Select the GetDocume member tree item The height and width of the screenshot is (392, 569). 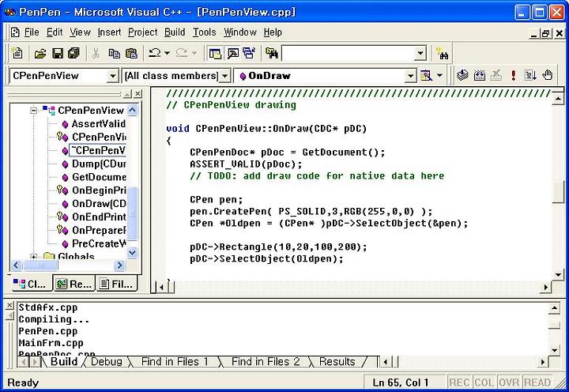click(99, 178)
